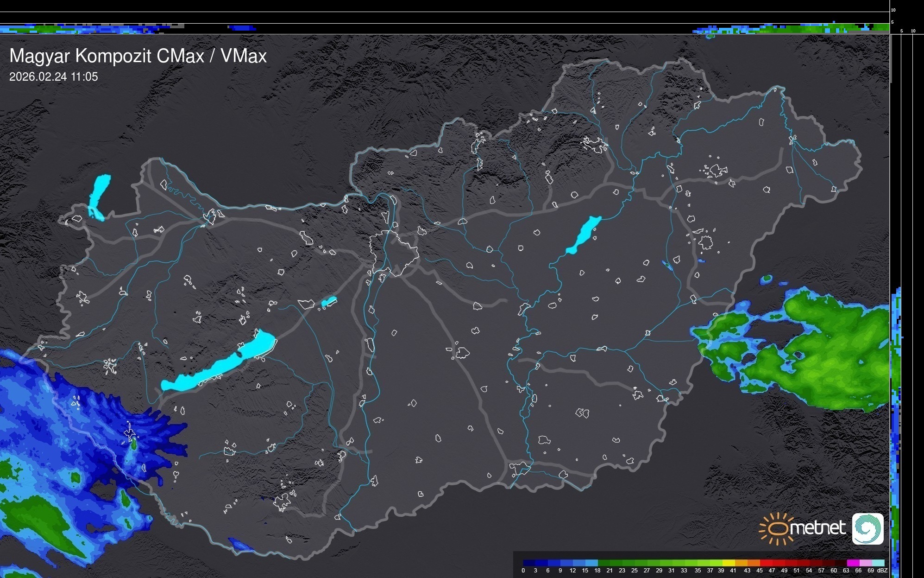Click the Magyar Kompozit CMax / VMax title
Image resolution: width=924 pixels, height=578 pixels.
138,56
